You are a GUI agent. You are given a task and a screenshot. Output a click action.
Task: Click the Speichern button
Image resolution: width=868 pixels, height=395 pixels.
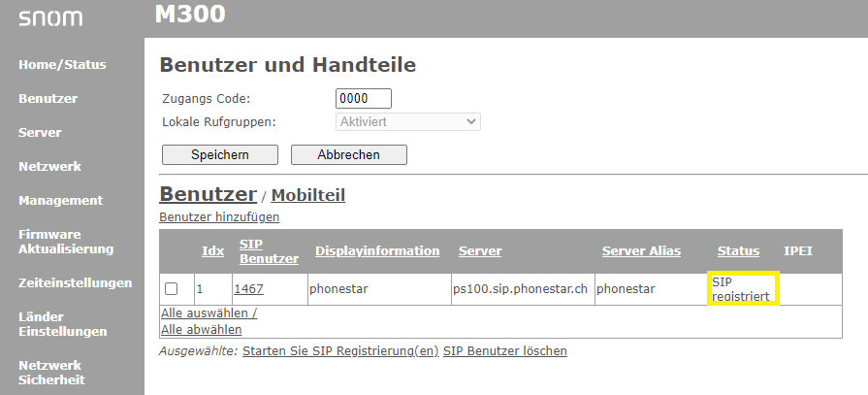[220, 154]
